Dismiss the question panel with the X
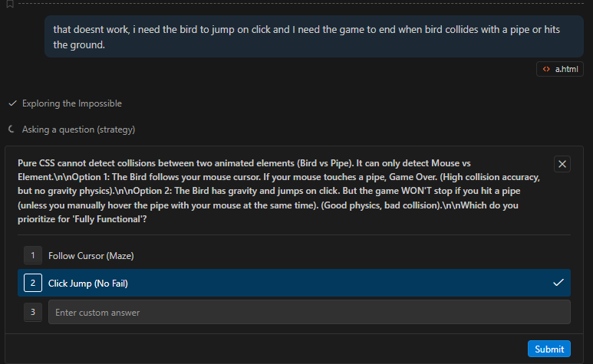 562,164
